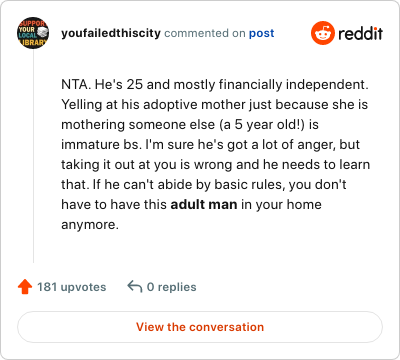Viewport: 400px width, 360px height.
Task: Click the "financially independent." phrase
Action: coord(294,85)
